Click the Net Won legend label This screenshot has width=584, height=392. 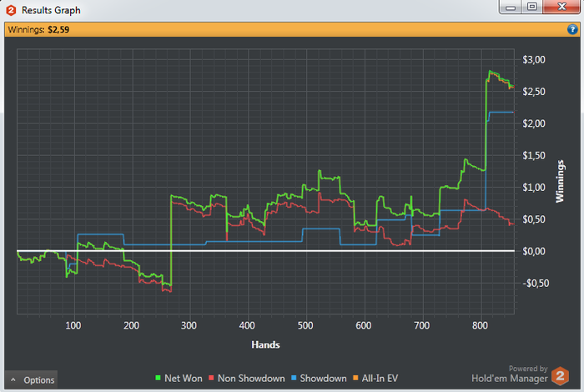pyautogui.click(x=184, y=378)
